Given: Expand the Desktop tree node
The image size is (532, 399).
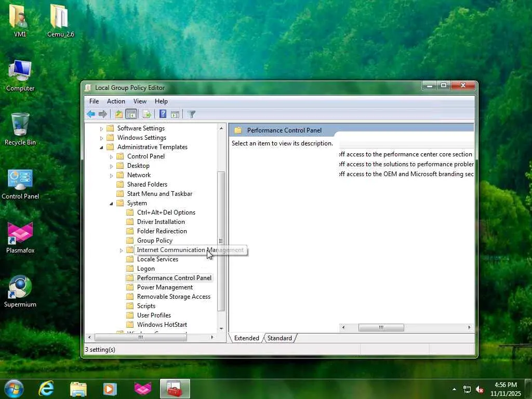Looking at the screenshot, I should 111,166.
